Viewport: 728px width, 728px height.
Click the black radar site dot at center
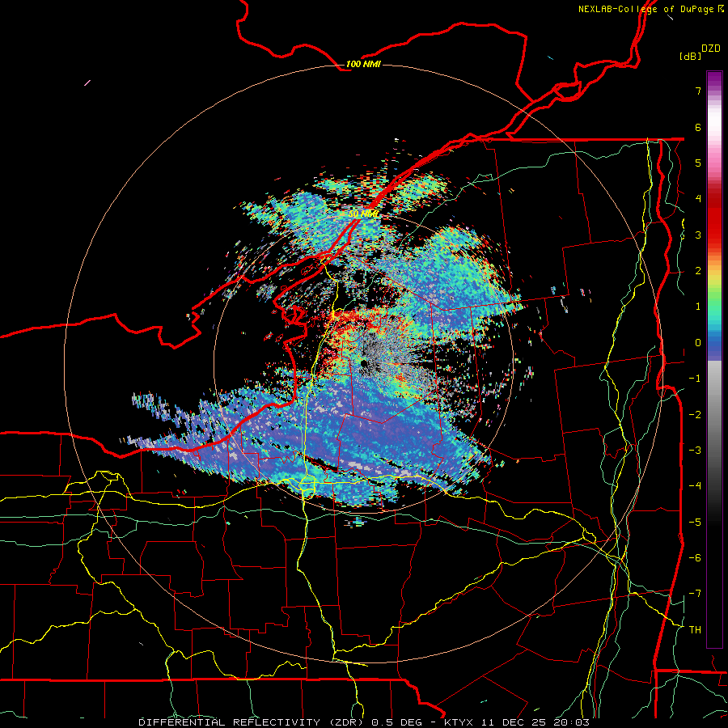click(x=364, y=363)
